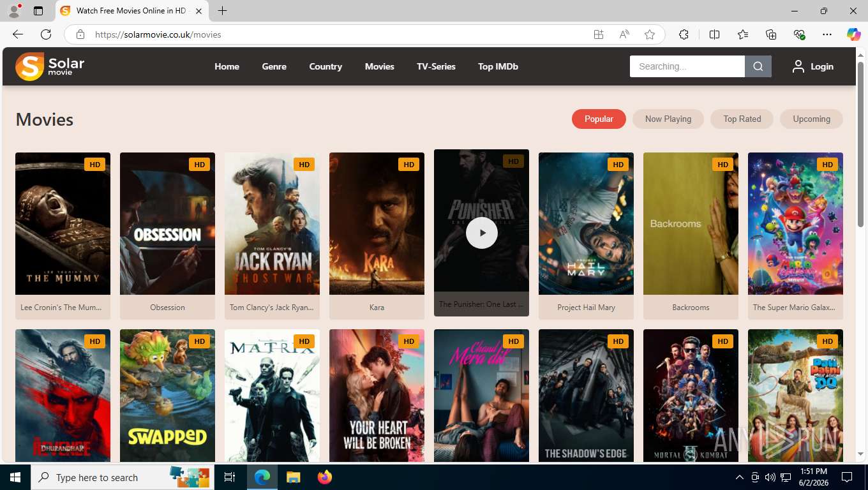Select the Top Rated filter
868x490 pixels.
coord(742,119)
